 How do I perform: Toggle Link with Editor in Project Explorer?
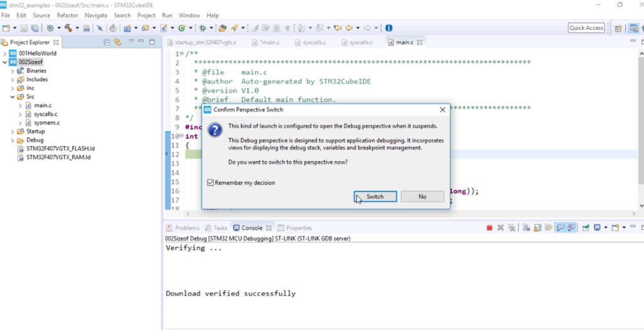pyautogui.click(x=118, y=42)
